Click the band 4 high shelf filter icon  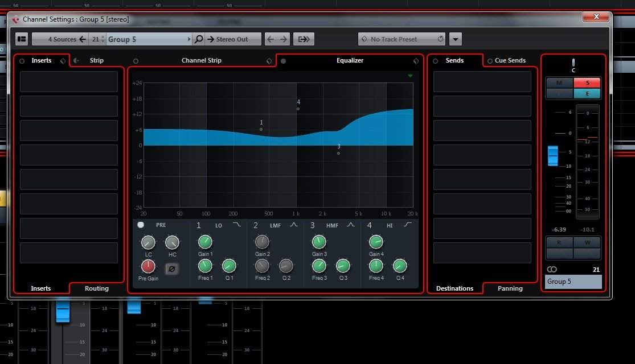(x=407, y=225)
